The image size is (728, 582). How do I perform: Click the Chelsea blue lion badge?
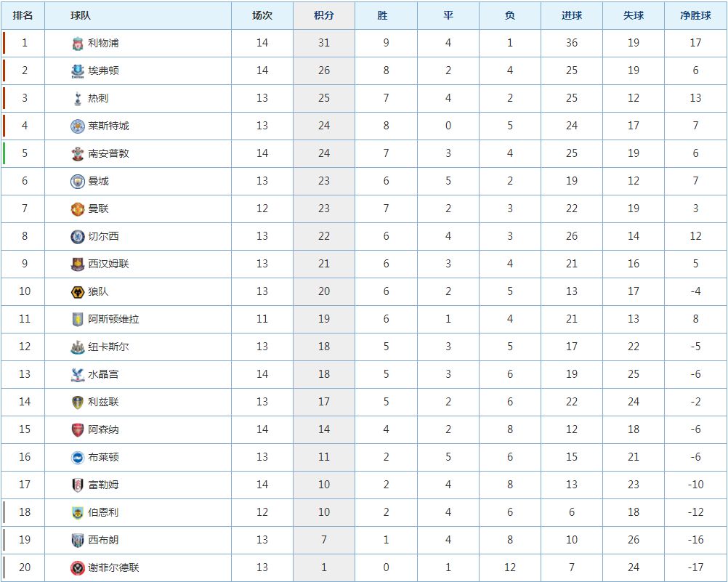tap(78, 236)
